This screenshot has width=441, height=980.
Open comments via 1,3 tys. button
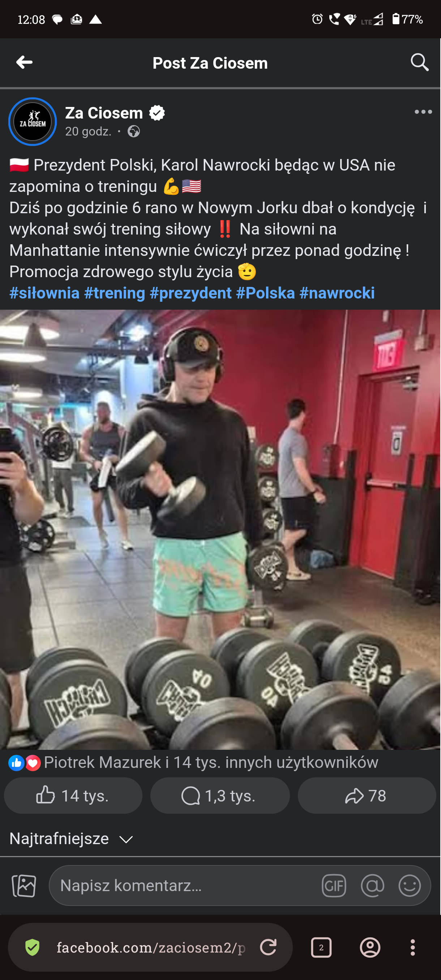pos(220,795)
